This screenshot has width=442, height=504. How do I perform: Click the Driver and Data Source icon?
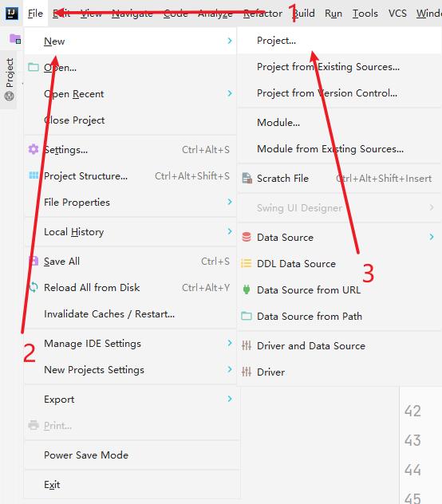point(247,345)
